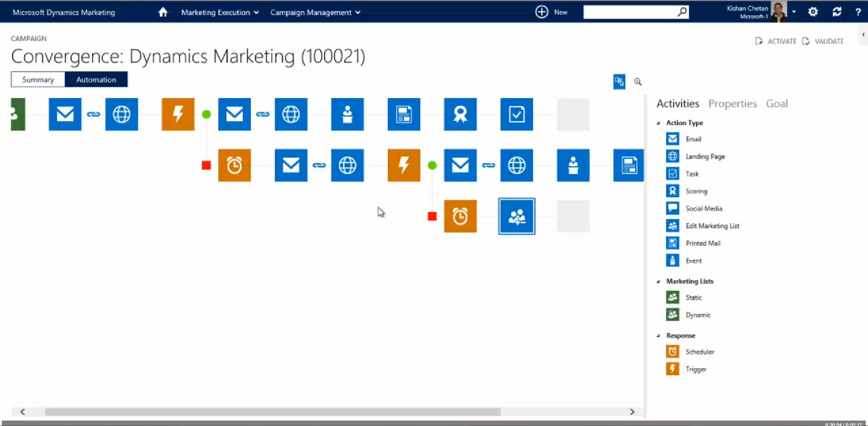Select first landing page tile in top row
The image size is (868, 426).
point(122,115)
